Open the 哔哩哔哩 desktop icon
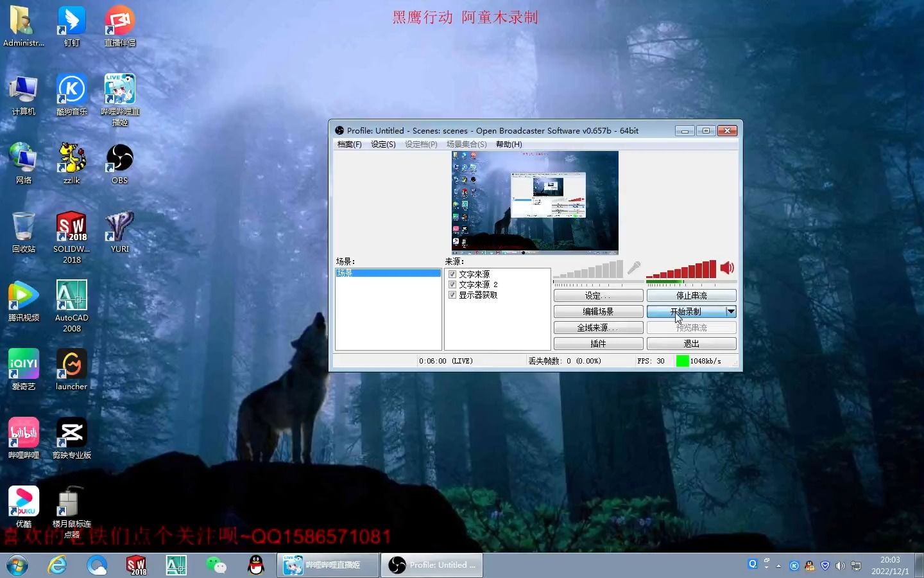The height and width of the screenshot is (578, 924). point(24,439)
